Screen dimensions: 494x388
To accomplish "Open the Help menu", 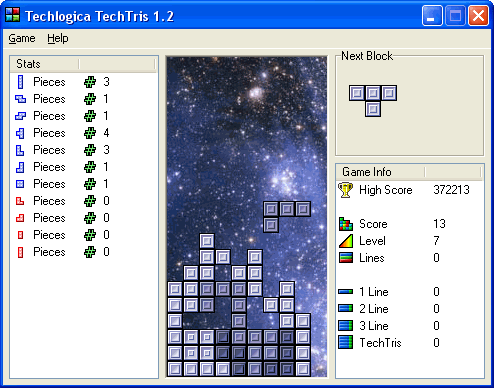I will (x=58, y=38).
